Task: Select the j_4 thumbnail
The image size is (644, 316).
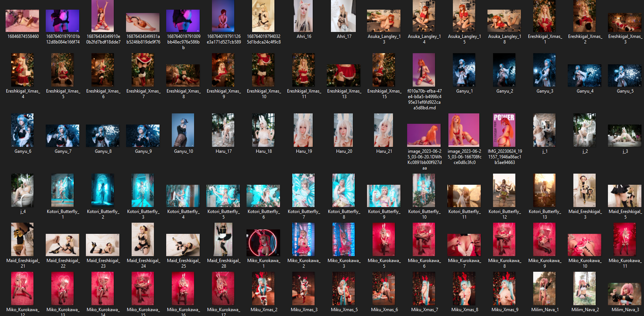Action: [x=23, y=190]
